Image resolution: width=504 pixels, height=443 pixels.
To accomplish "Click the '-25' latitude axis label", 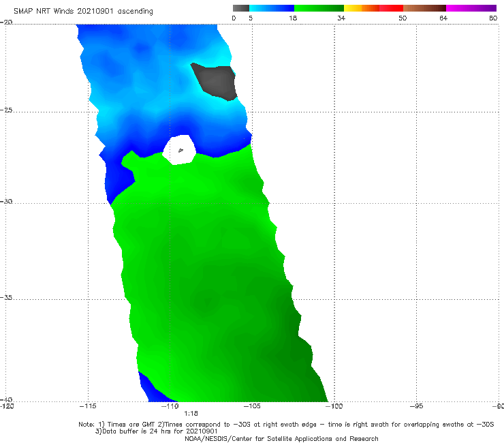I will pos(6,110).
